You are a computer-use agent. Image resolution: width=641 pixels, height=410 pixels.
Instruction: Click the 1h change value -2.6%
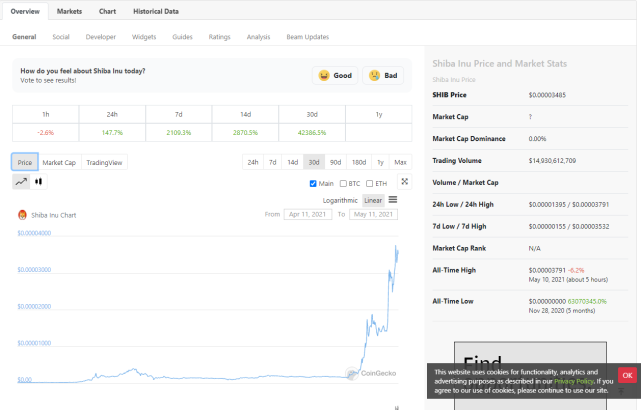point(45,132)
